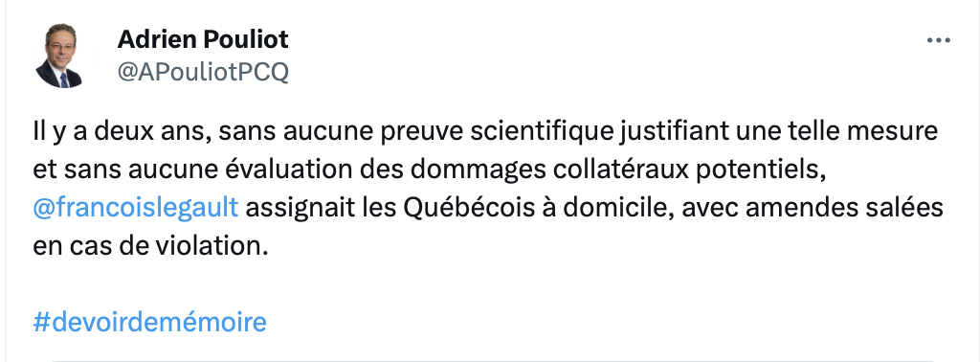The height and width of the screenshot is (362, 980).
Task: Click the Adrien Pouliot display name
Action: pos(203,39)
